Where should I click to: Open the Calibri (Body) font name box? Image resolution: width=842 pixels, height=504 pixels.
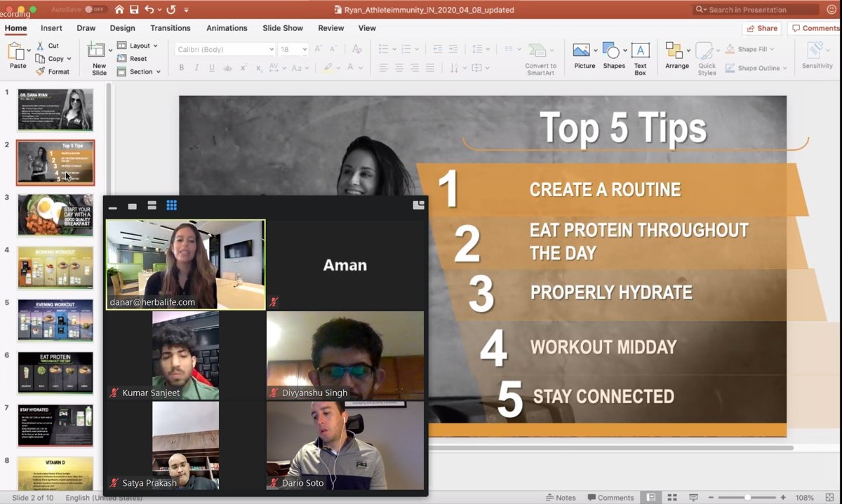pos(225,50)
